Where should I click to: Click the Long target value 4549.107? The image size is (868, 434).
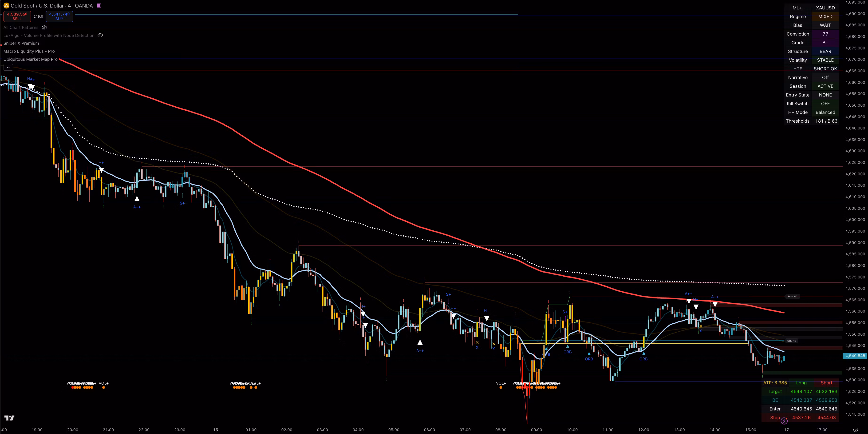[x=801, y=391]
